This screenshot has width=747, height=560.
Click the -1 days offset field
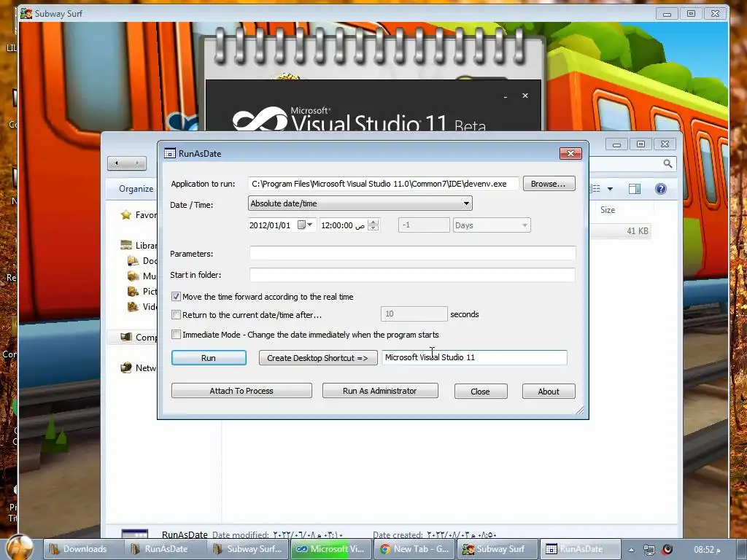(424, 225)
